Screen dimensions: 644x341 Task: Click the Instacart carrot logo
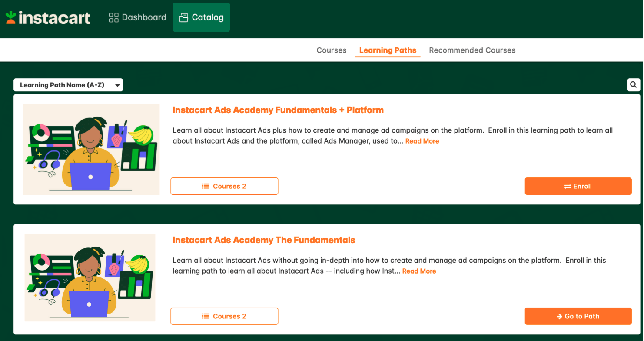[48, 17]
